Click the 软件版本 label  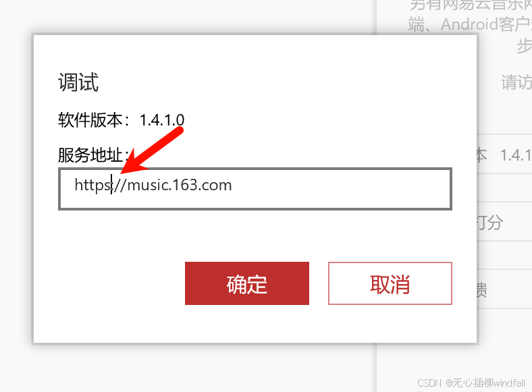point(90,119)
